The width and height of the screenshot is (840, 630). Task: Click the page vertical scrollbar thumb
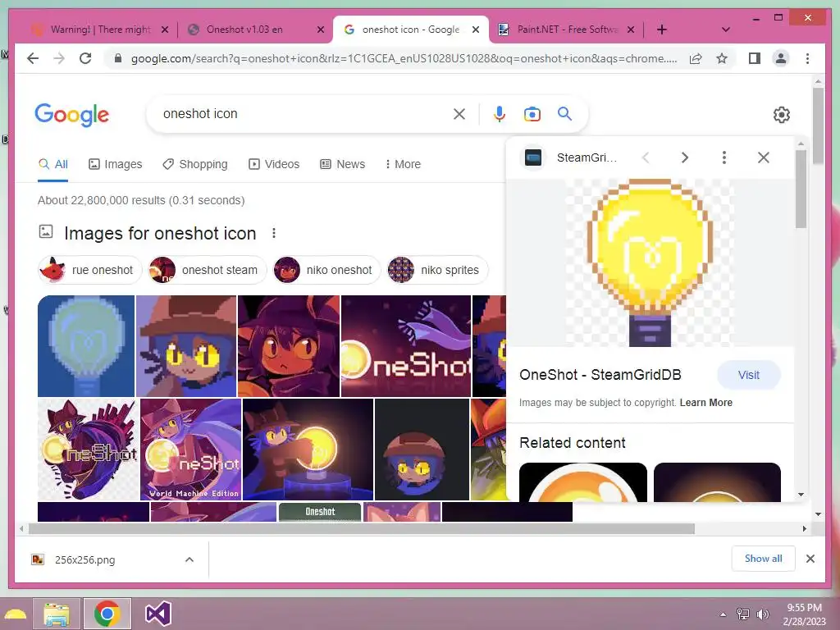pyautogui.click(x=818, y=126)
